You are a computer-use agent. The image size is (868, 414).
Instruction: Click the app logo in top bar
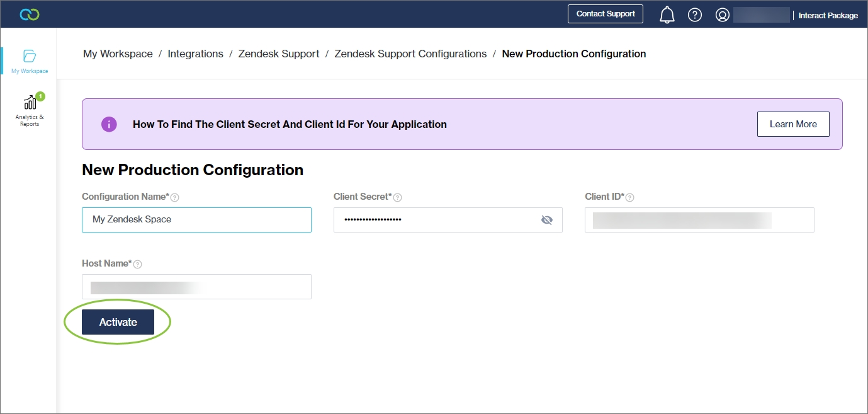tap(30, 14)
